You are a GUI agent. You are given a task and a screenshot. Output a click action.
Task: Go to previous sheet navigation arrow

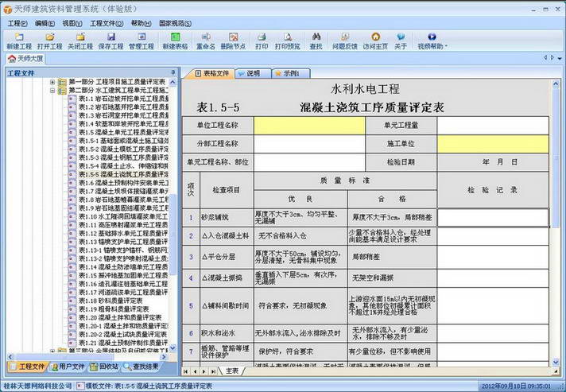(195, 371)
